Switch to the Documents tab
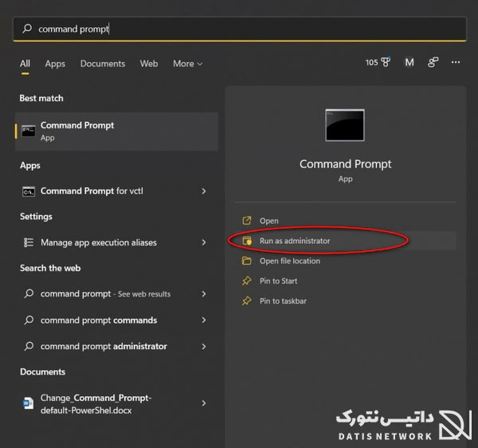478x448 pixels. pyautogui.click(x=103, y=64)
